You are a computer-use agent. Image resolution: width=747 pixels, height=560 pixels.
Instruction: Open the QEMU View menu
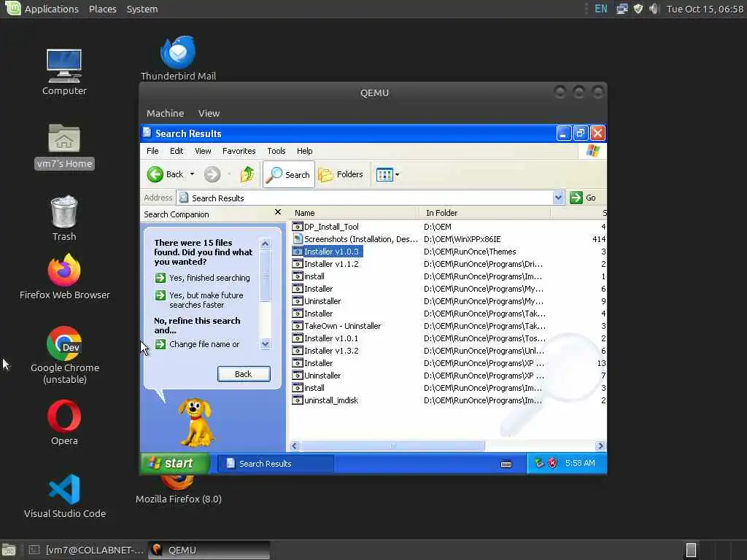(209, 113)
